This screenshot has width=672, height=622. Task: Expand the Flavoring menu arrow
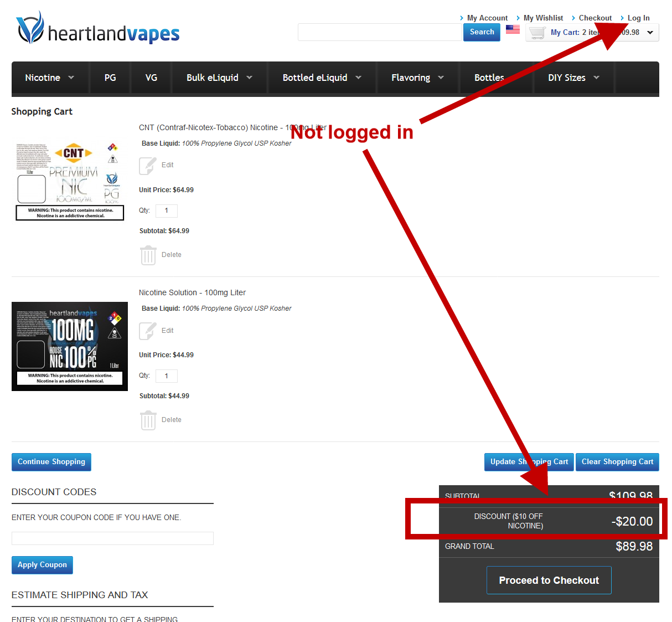[x=441, y=78]
